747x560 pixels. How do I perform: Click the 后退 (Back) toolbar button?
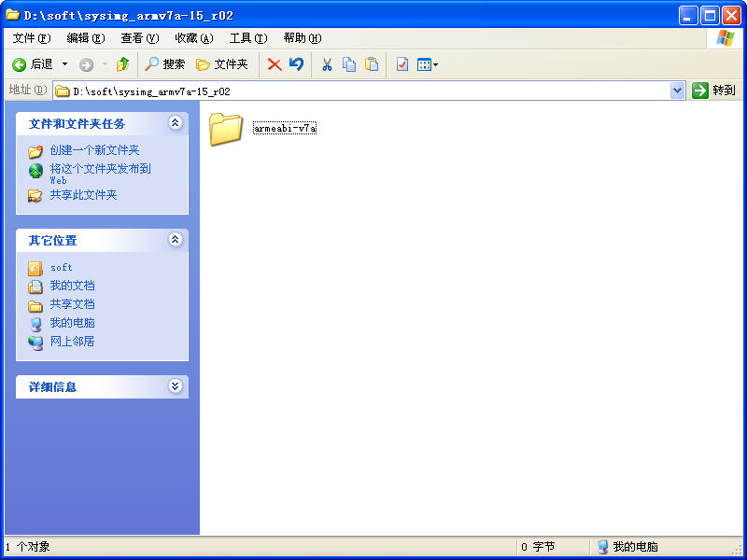(33, 64)
